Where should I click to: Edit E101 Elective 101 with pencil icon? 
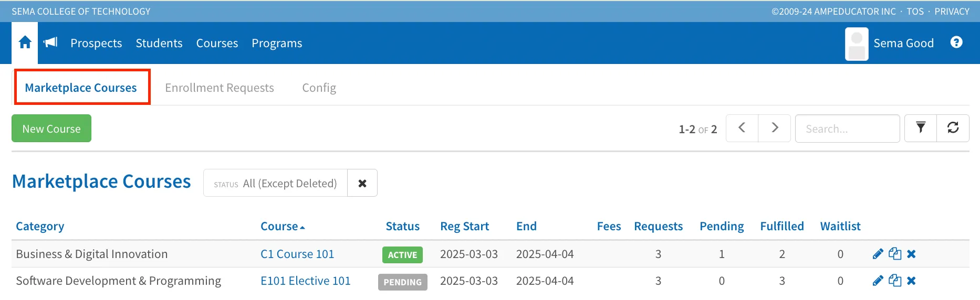coord(878,281)
